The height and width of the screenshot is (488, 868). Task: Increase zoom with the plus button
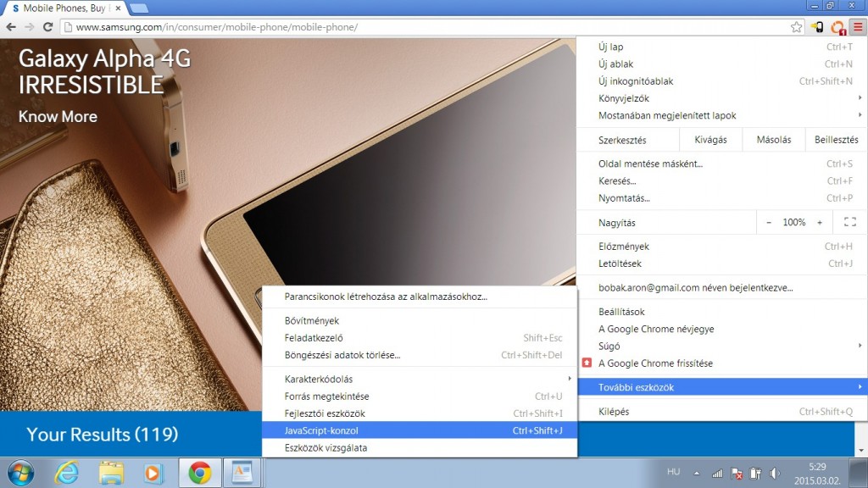point(820,222)
